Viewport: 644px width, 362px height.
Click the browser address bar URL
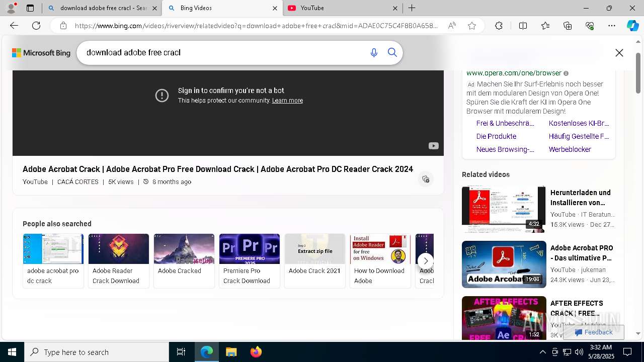tap(257, 26)
